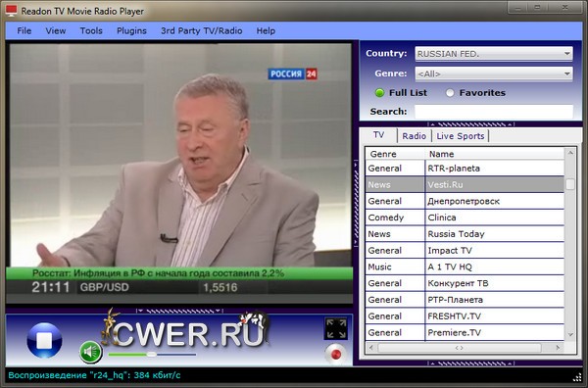The width and height of the screenshot is (588, 388).
Task: Open the Help menu
Action: pyautogui.click(x=266, y=30)
